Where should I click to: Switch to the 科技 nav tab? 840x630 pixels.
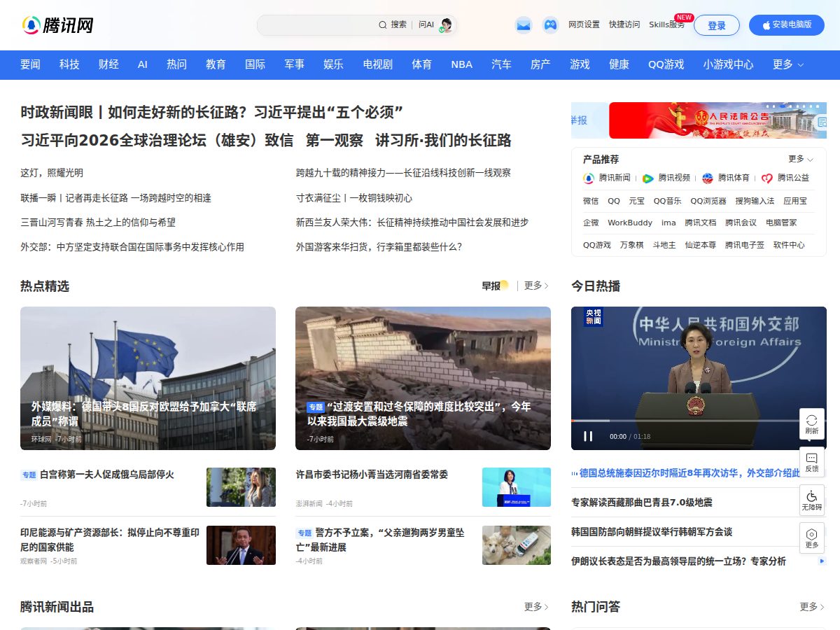[69, 64]
